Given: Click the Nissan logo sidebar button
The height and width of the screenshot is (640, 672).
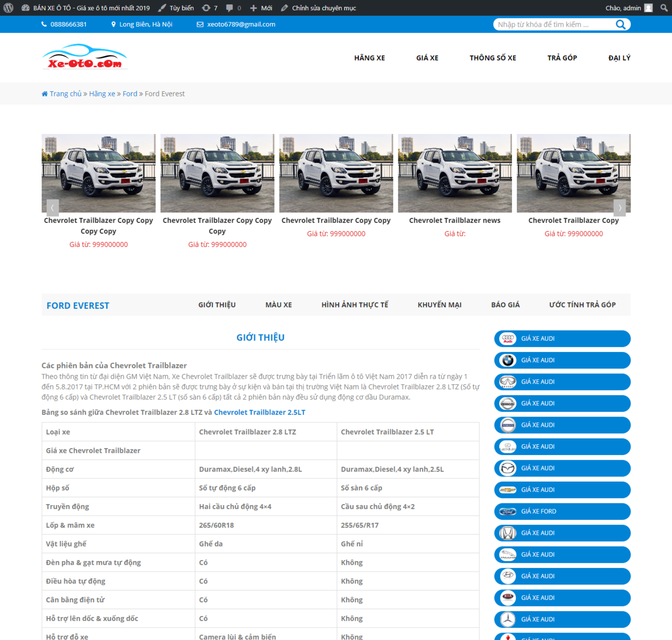Looking at the screenshot, I should (x=562, y=404).
